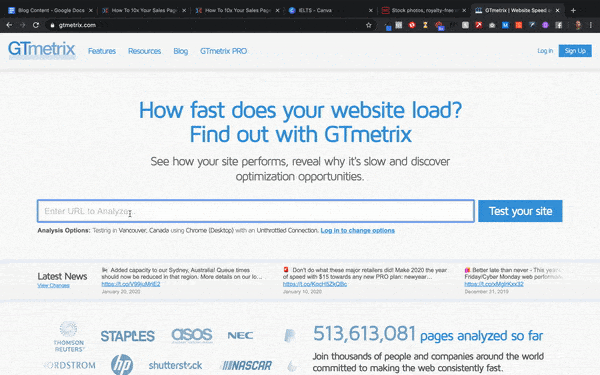Click the blue M extension icon
The height and width of the screenshot is (375, 600).
pyautogui.click(x=505, y=25)
